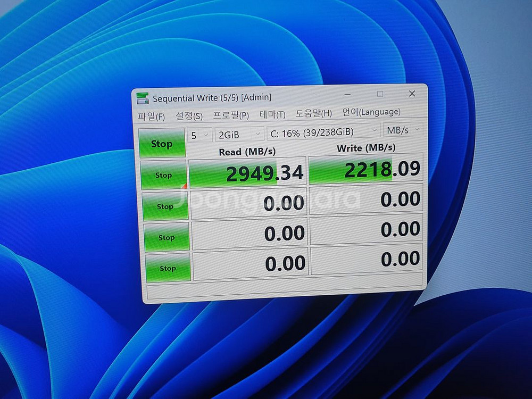Click the bottom-most Stop button
The image size is (532, 399).
(x=168, y=268)
